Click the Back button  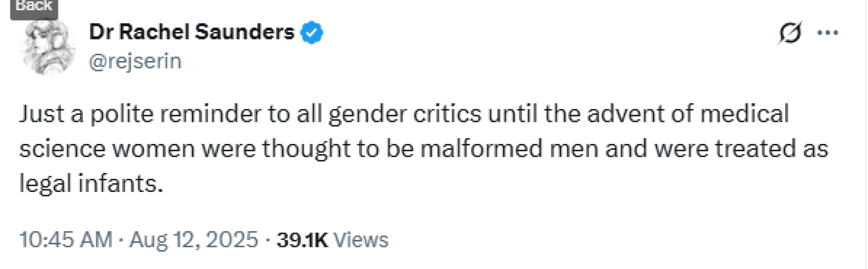[x=34, y=8]
